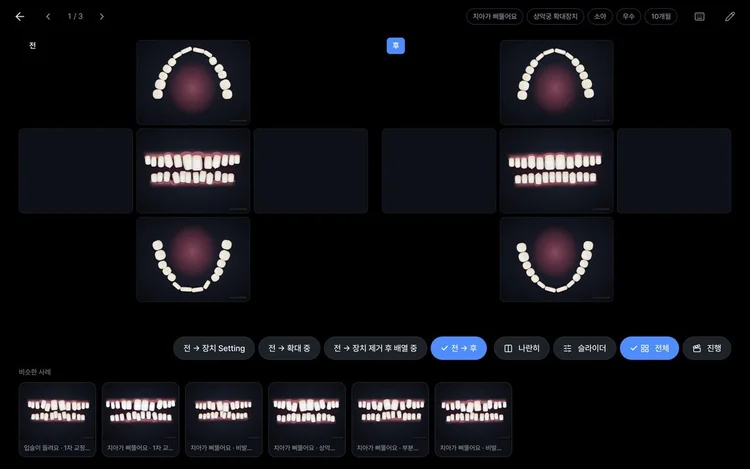This screenshot has width=750, height=469.
Task: Select the checked 전 → 후 comparison
Action: (x=459, y=348)
